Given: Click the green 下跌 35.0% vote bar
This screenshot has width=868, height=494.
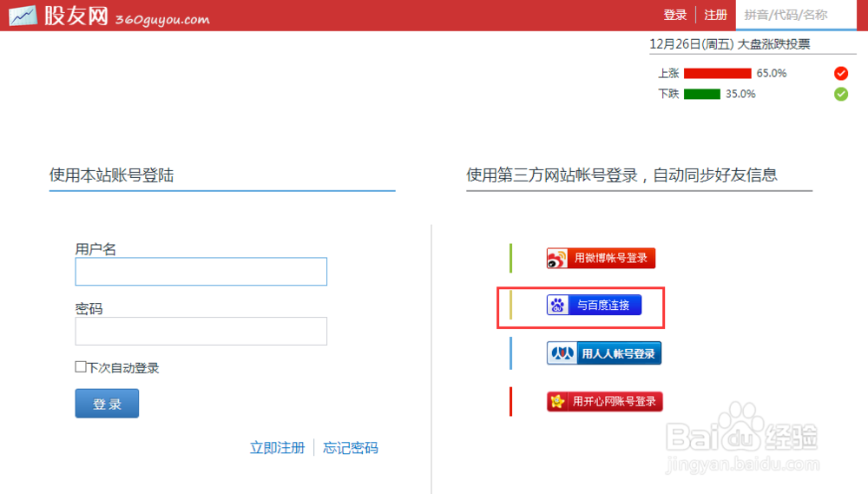Looking at the screenshot, I should click(702, 94).
